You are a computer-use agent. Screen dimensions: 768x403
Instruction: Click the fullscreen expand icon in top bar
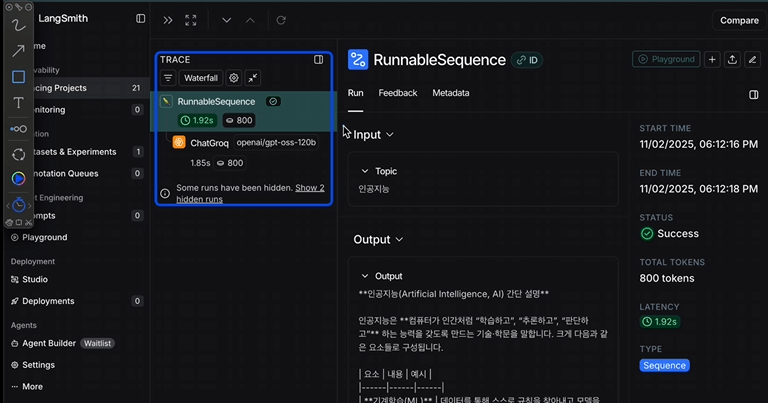tap(191, 20)
